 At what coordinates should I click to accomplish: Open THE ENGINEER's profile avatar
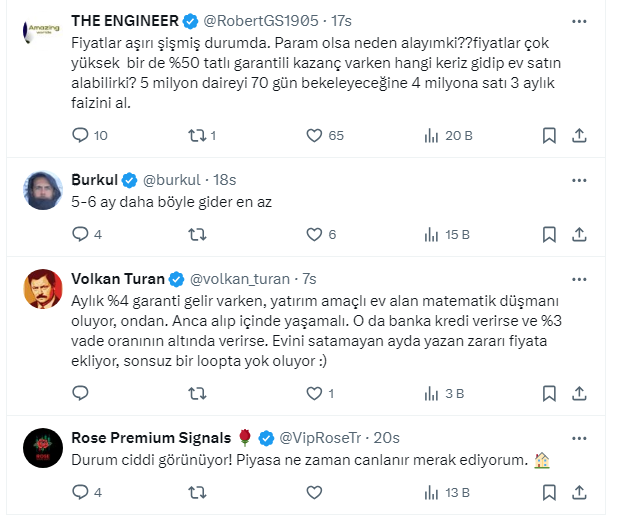[42, 30]
